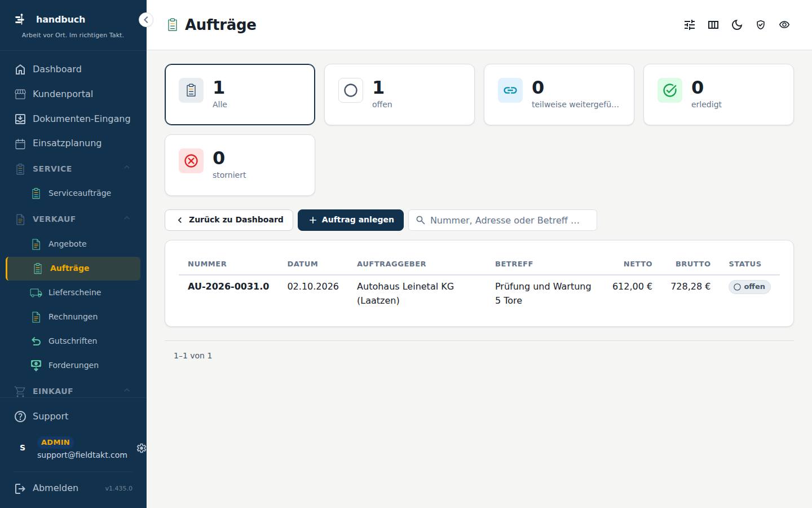Collapse the SERVICE section
The height and width of the screenshot is (508, 812).
[x=127, y=168]
